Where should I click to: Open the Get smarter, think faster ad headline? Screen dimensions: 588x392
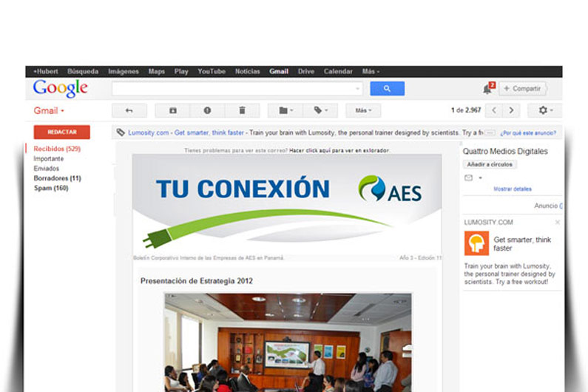click(522, 244)
